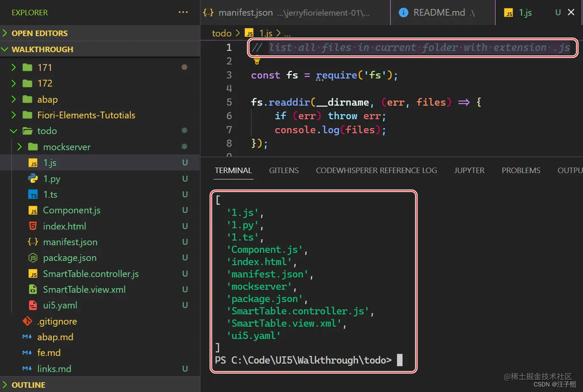This screenshot has width=583, height=392.
Task: Click the markdown icon beside fe.md
Action: click(x=27, y=353)
